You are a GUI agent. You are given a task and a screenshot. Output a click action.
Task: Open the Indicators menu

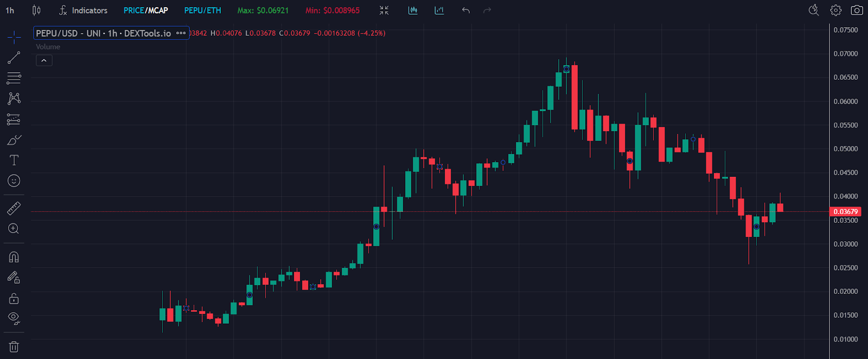[83, 10]
